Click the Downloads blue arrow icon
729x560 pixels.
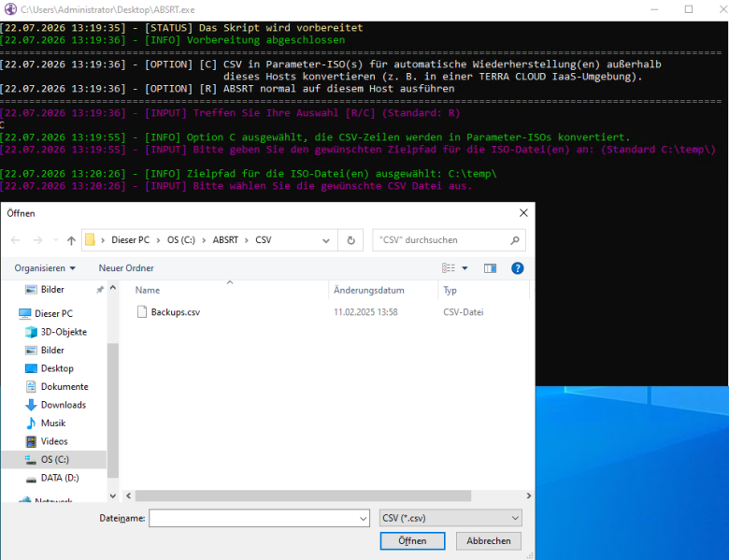[31, 405]
